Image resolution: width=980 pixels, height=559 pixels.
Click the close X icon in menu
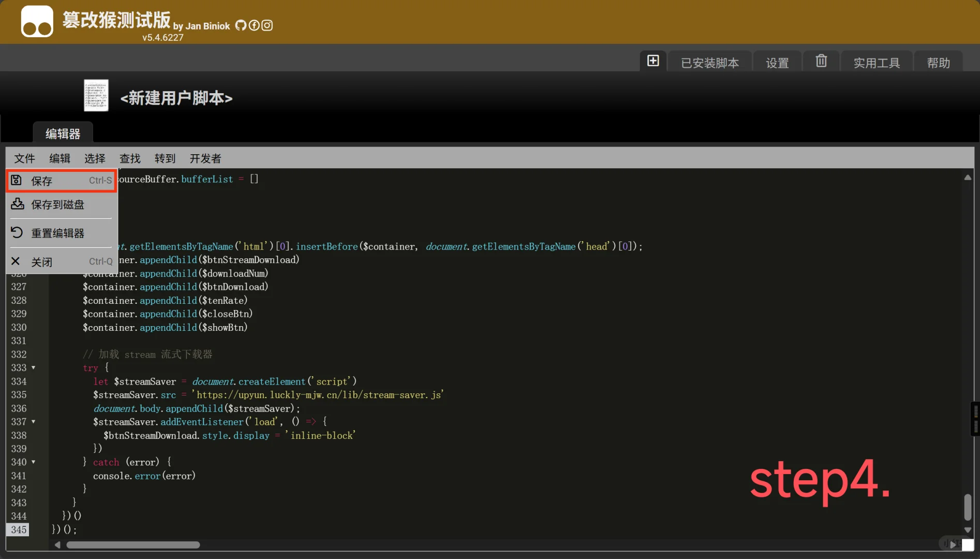[16, 261]
